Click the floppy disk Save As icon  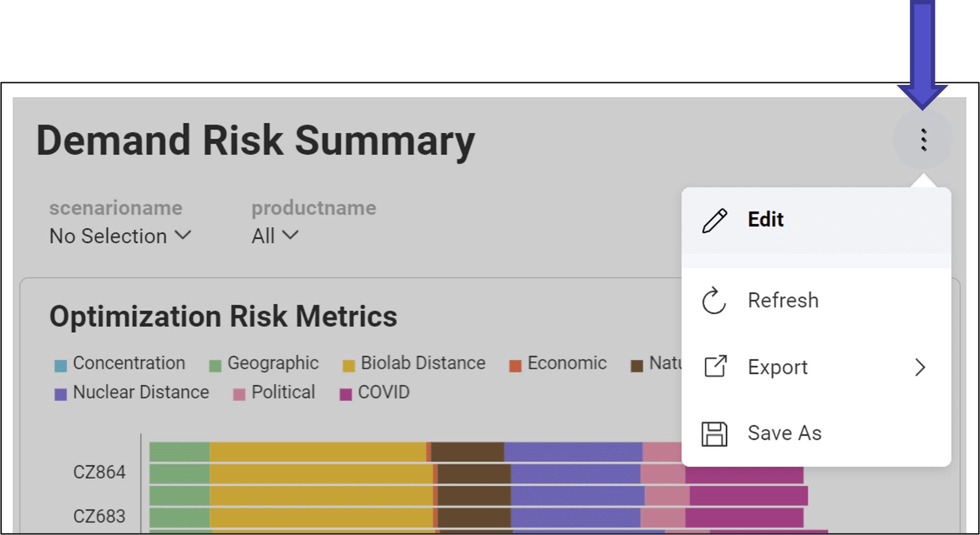pyautogui.click(x=714, y=434)
